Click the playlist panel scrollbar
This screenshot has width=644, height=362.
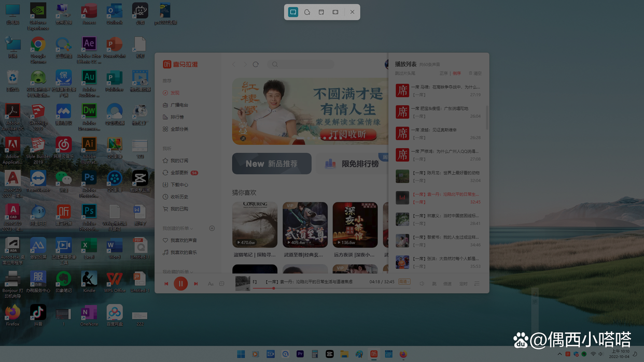pos(487,118)
